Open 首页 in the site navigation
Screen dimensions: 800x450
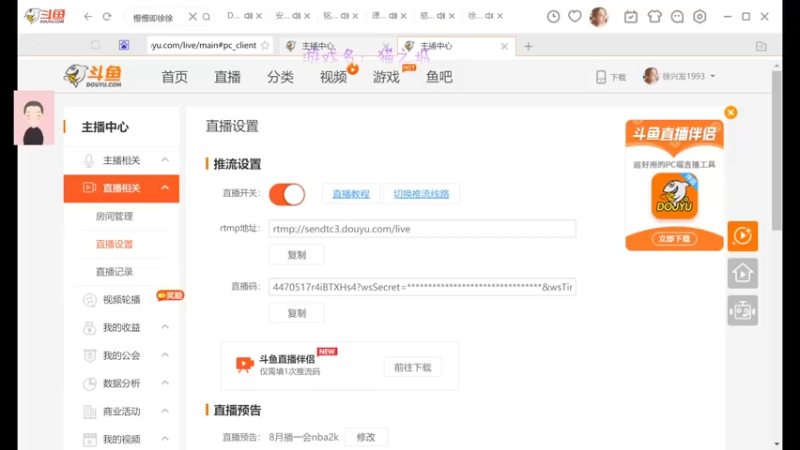click(x=174, y=77)
